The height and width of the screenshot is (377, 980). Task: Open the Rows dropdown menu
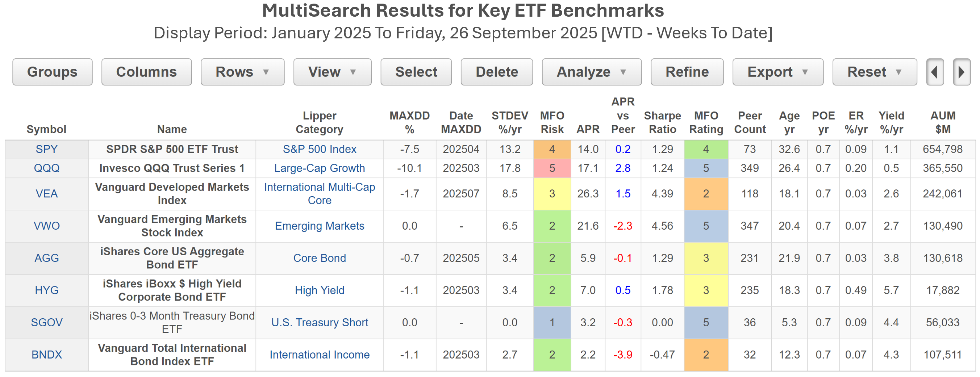click(x=242, y=72)
